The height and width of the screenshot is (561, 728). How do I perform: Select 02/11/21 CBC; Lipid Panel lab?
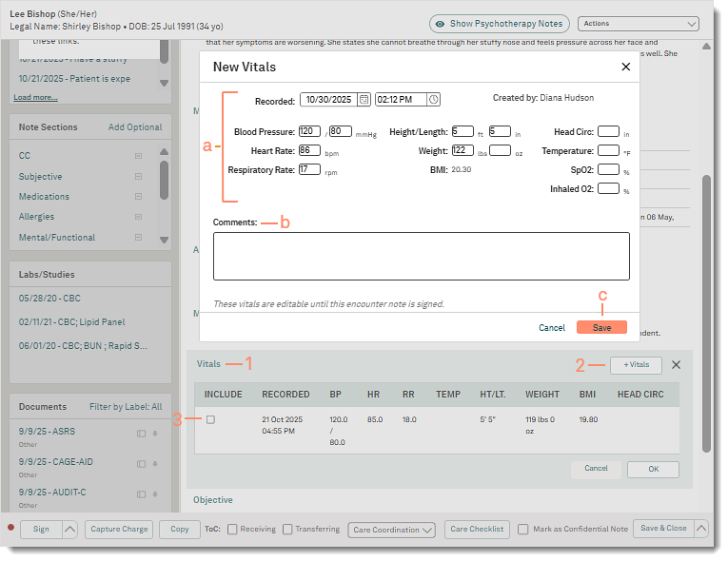click(71, 322)
